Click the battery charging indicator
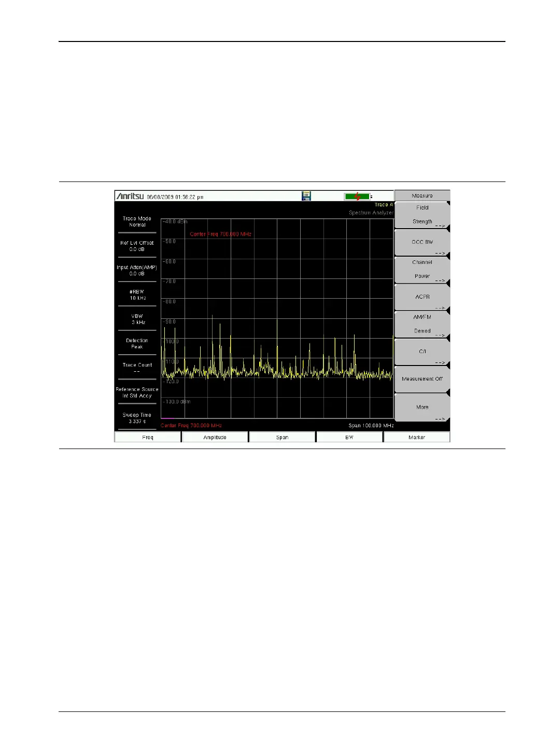Image resolution: width=535 pixels, height=756 pixels. coord(358,197)
